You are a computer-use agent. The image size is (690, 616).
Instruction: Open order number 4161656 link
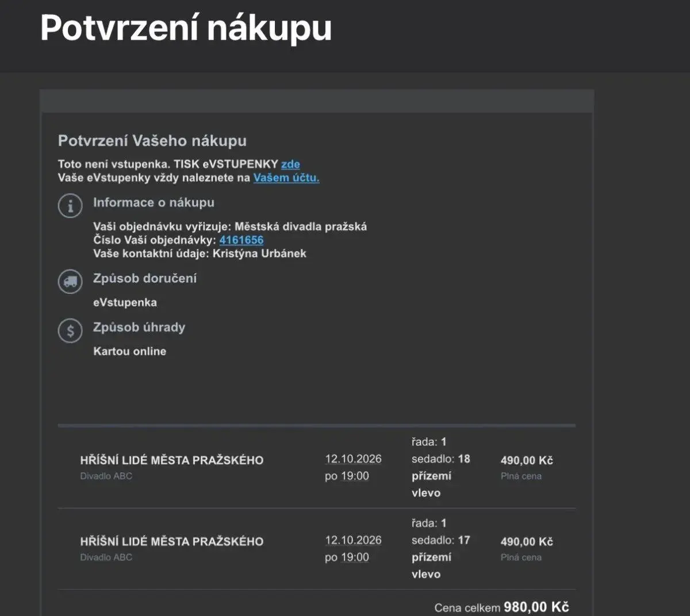[241, 240]
